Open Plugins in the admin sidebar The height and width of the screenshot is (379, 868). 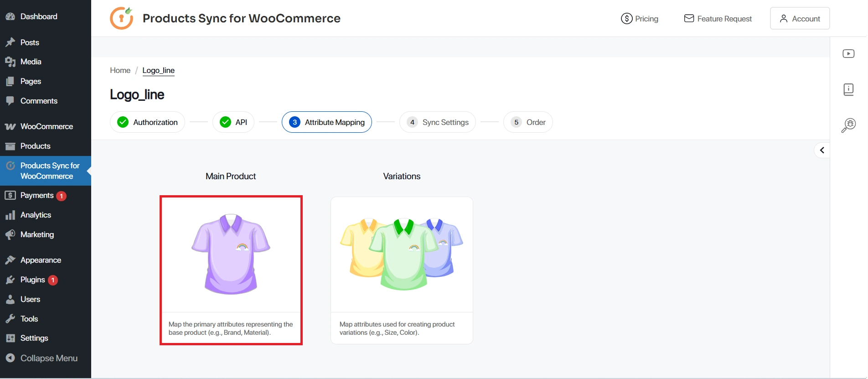pyautogui.click(x=32, y=280)
